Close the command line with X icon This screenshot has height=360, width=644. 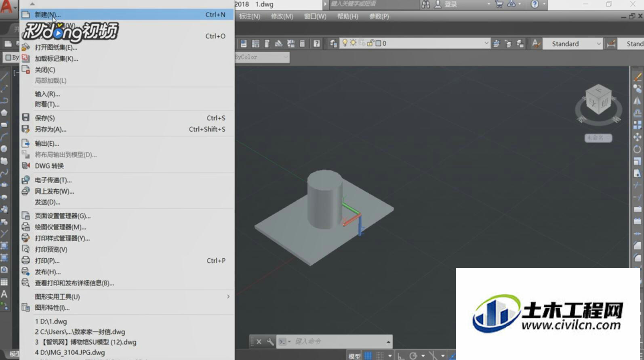coord(259,342)
